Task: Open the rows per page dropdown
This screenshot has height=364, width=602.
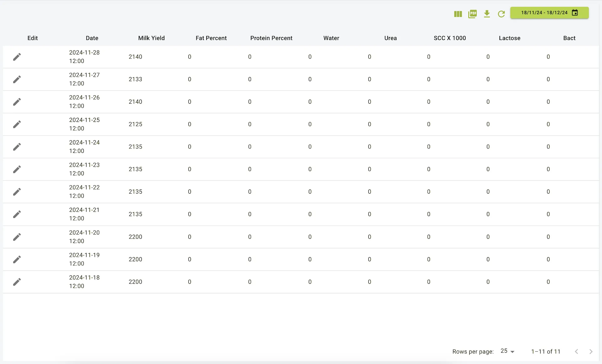Action: click(x=507, y=351)
